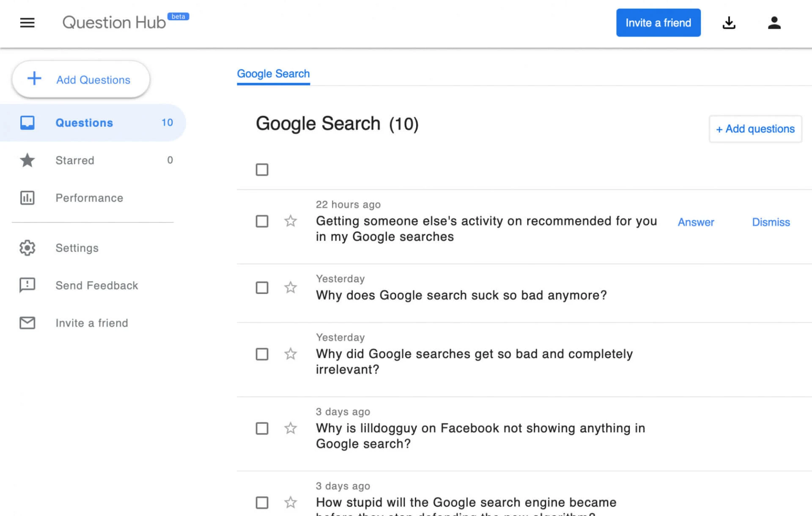Click the Invite a friend envelope icon

[27, 323]
